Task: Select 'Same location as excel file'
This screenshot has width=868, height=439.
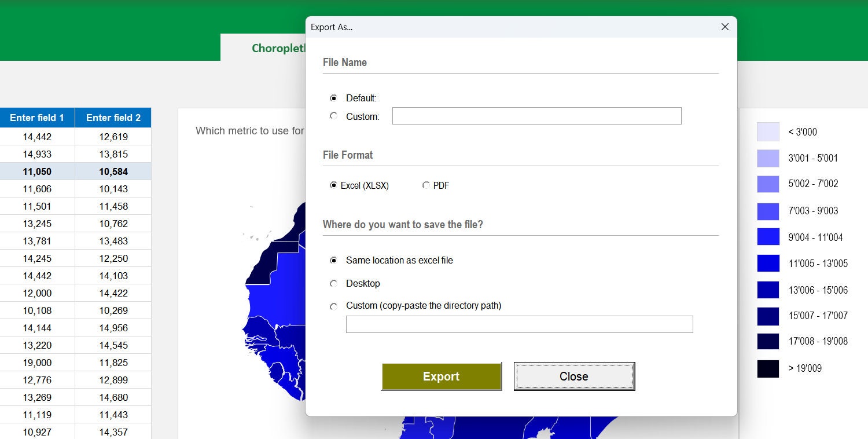Action: [x=334, y=261]
